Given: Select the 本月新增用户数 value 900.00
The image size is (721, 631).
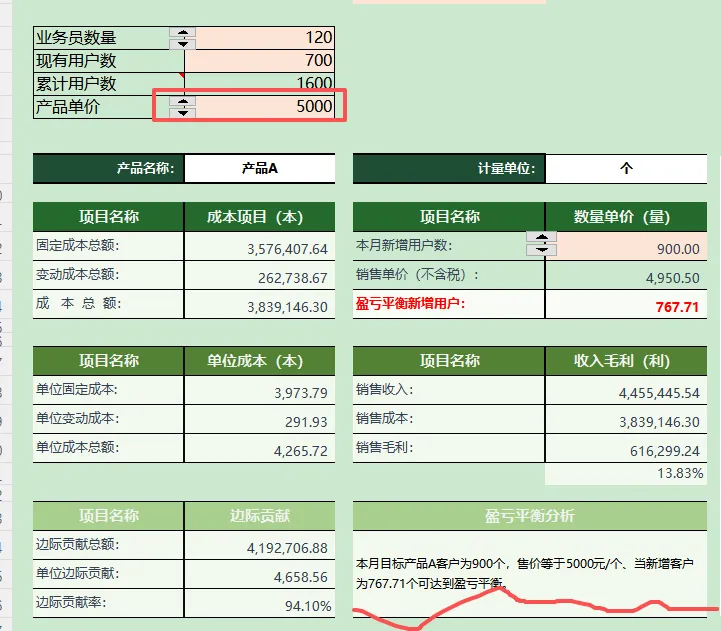Looking at the screenshot, I should [626, 246].
